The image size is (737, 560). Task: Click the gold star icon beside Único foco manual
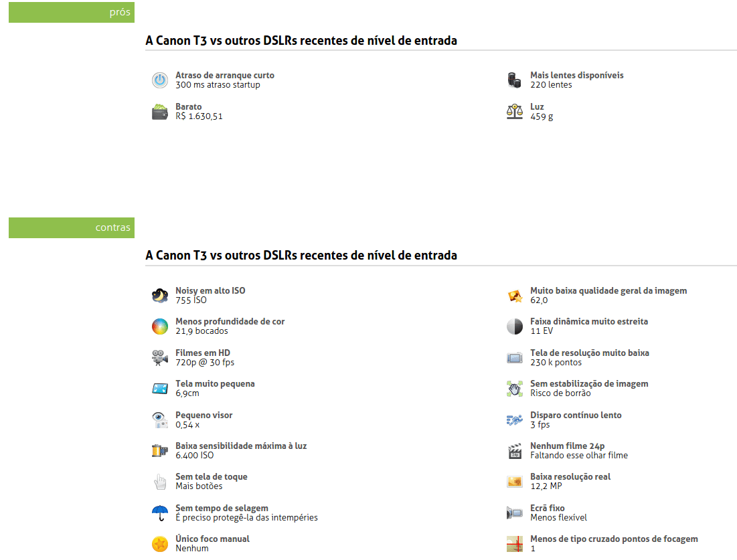coord(160,543)
